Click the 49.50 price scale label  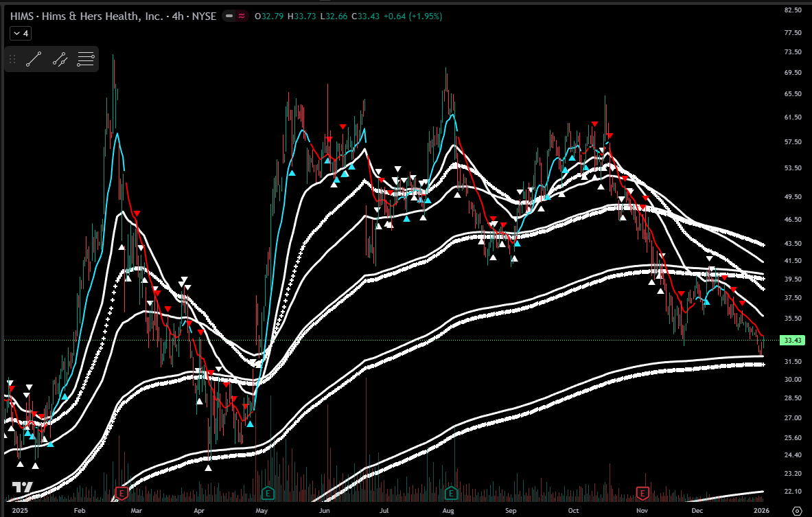tap(793, 197)
